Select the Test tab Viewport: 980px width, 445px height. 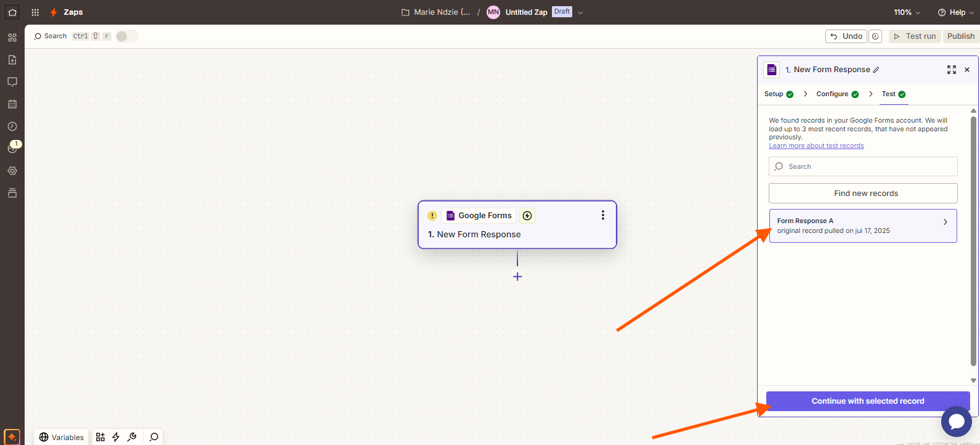point(894,94)
